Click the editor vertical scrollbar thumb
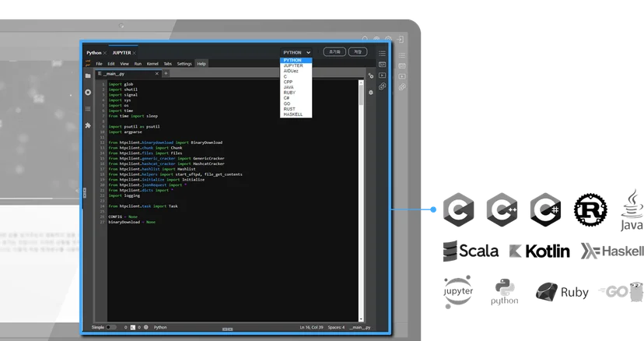This screenshot has height=341, width=644. coord(361,95)
